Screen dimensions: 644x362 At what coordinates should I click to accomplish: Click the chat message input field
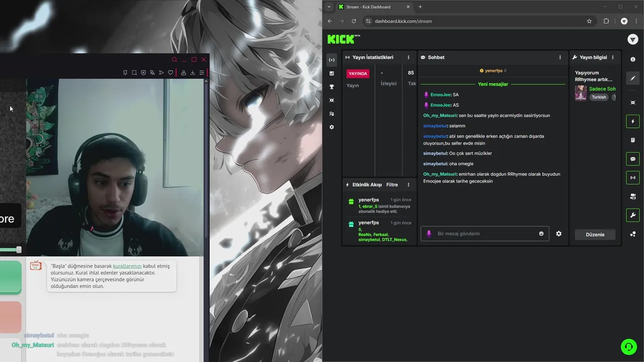(485, 234)
